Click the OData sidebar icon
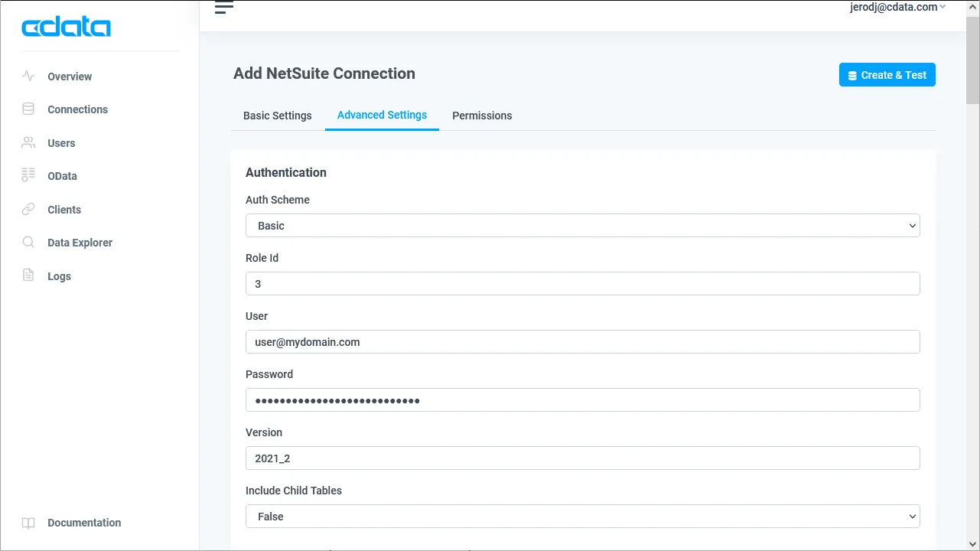980x551 pixels. point(28,176)
